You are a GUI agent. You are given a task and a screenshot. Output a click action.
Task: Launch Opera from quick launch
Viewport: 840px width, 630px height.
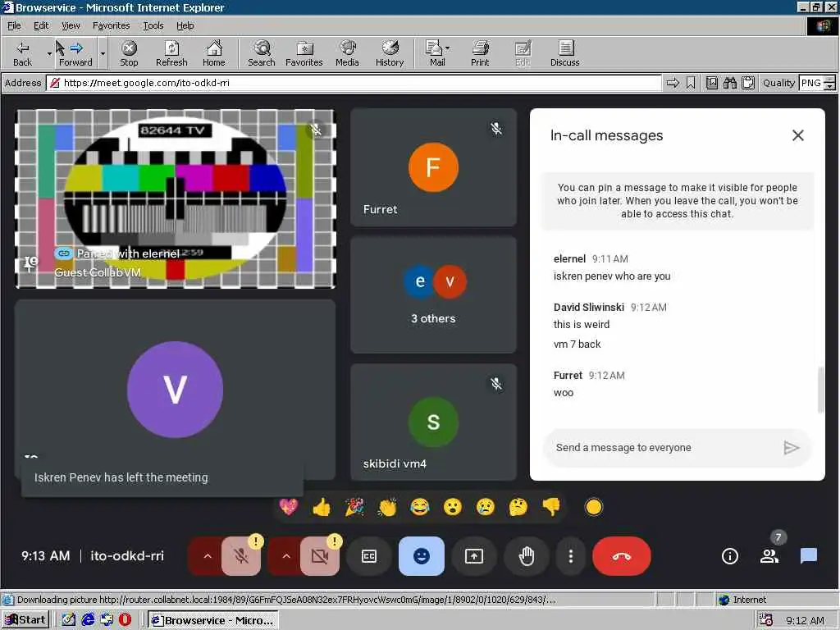pos(125,620)
